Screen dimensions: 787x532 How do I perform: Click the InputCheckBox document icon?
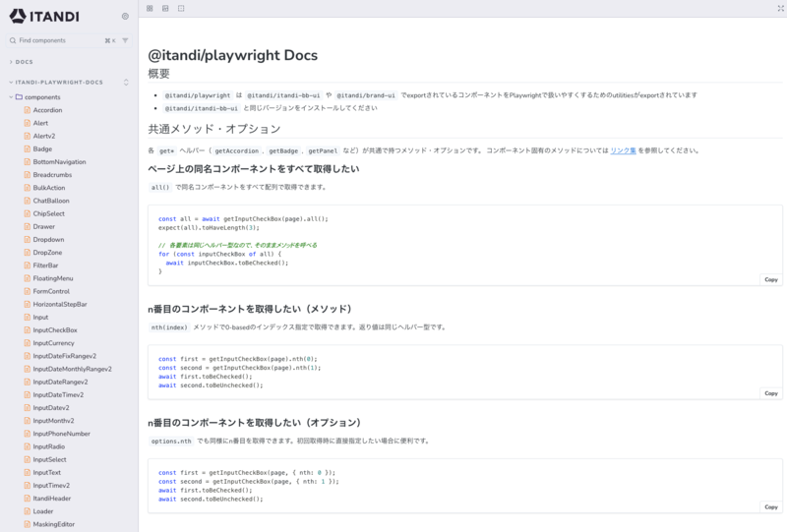(x=28, y=330)
